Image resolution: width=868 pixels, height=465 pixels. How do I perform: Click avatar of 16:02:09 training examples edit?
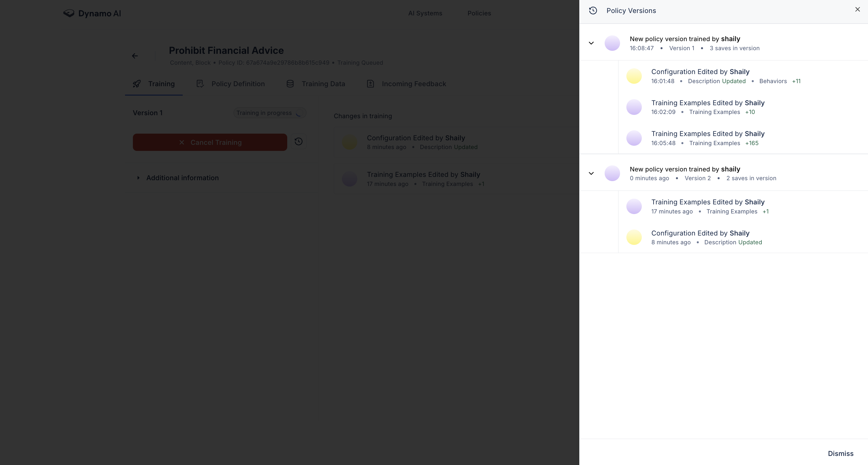click(x=634, y=107)
